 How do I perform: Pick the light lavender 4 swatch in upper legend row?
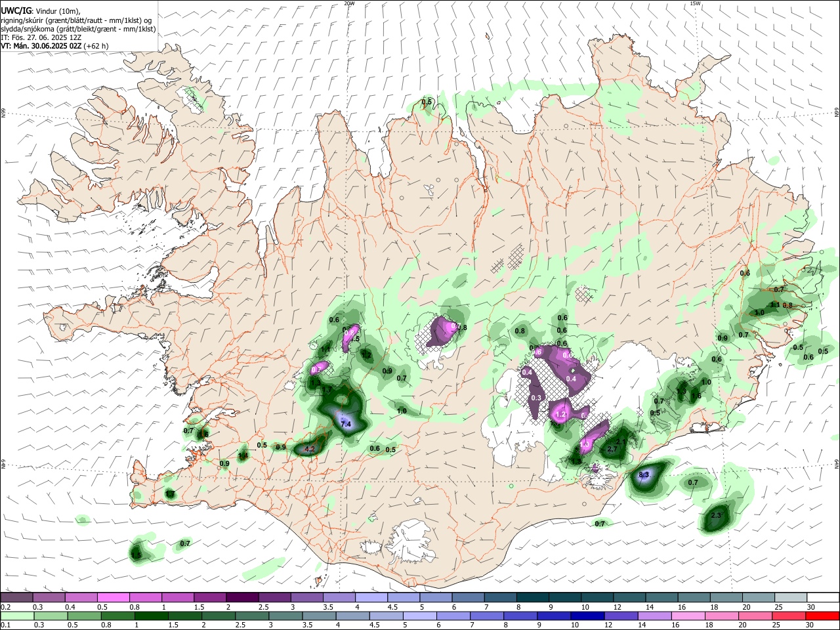371,597
